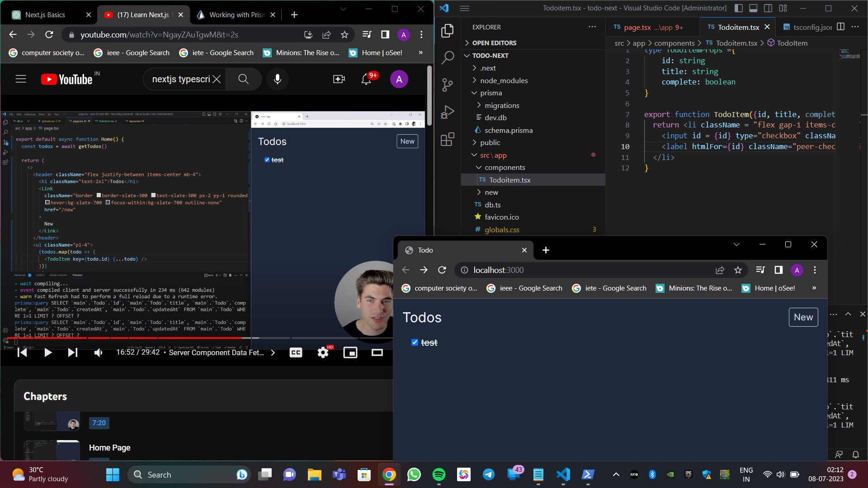
Task: Open the Search panel in VS Code
Action: 447,57
